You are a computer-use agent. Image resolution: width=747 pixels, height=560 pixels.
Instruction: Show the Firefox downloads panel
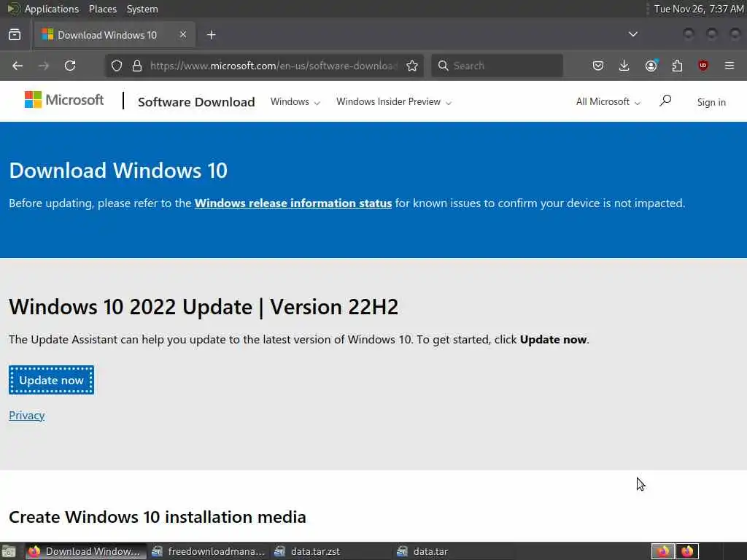point(624,66)
